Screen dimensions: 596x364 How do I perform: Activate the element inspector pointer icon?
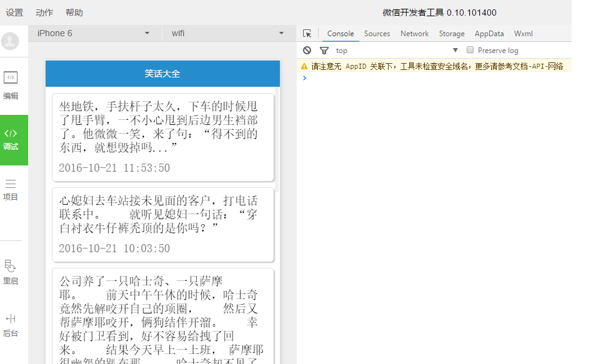[307, 34]
